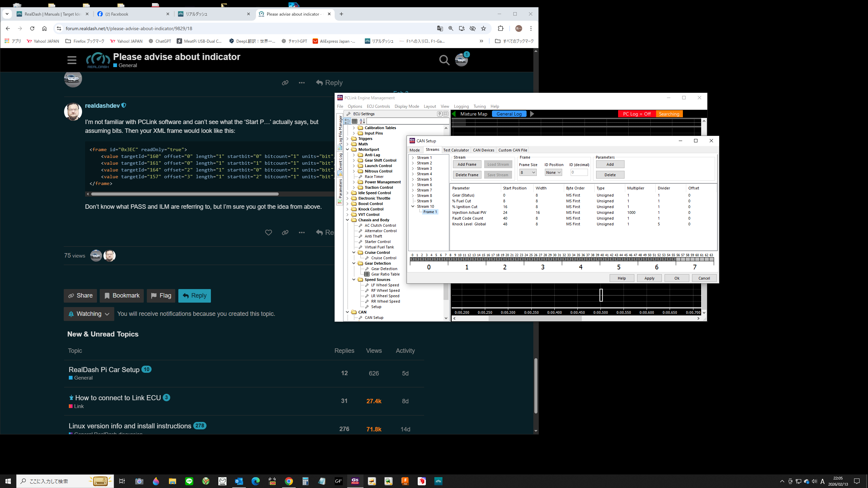Collapse the MotorSport folder
This screenshot has width=868, height=488.
click(x=348, y=149)
